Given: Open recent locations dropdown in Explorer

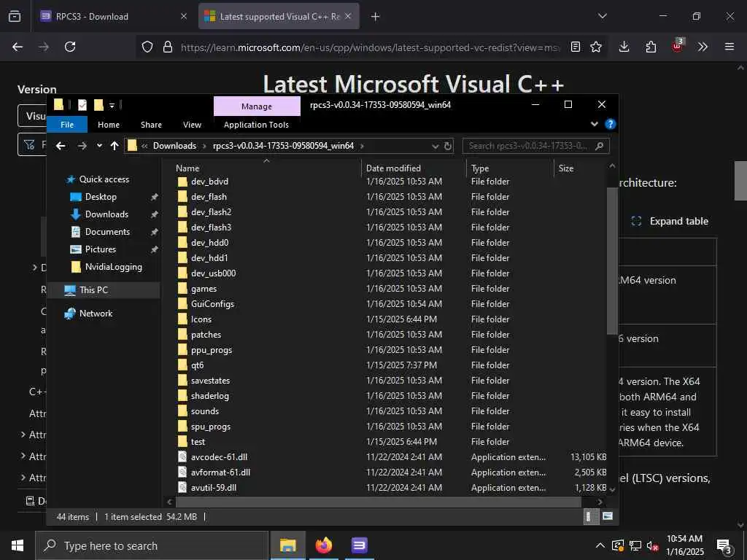Looking at the screenshot, I should click(99, 146).
